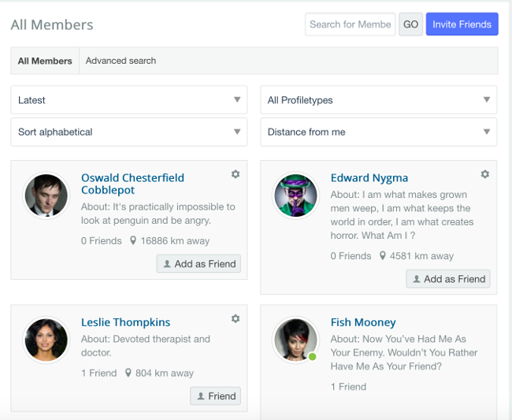Viewport: 512px width, 420px height.
Task: Focus the Search for Members field
Action: coord(350,24)
